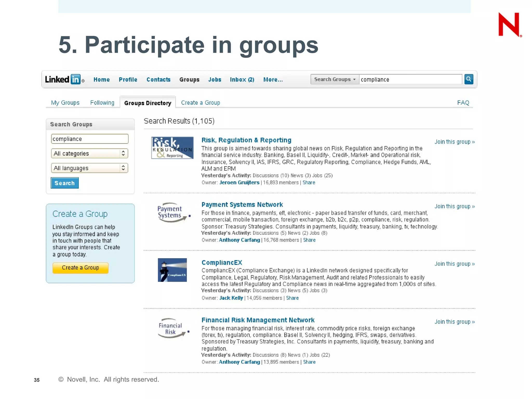Open the Payment Systems group logo
This screenshot has height=399, width=532.
point(174,212)
